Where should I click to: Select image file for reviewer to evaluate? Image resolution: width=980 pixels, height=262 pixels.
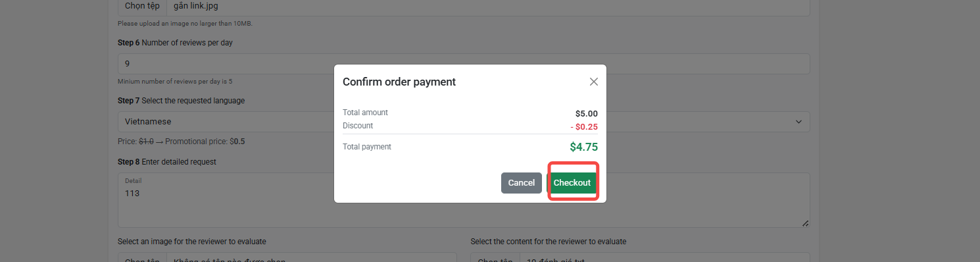pyautogui.click(x=141, y=258)
